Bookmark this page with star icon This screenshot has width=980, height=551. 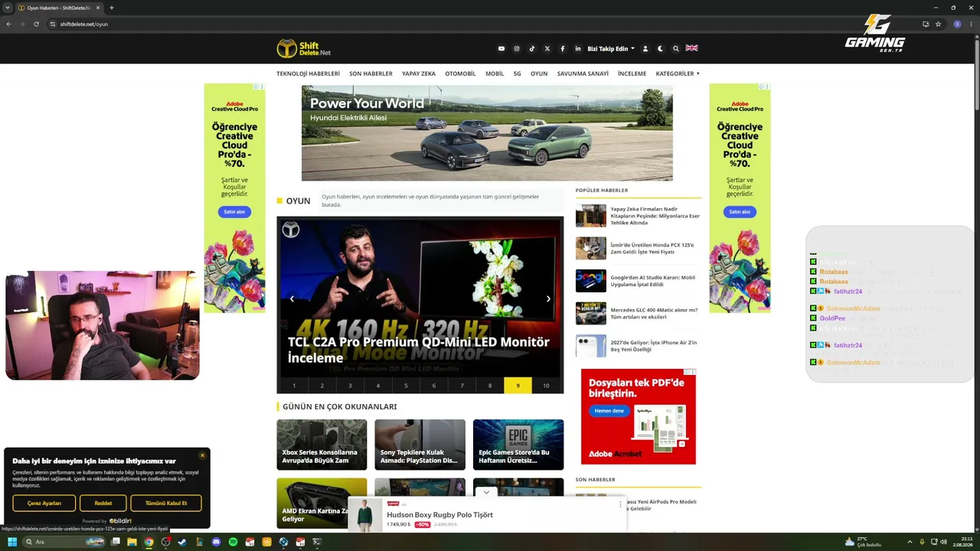click(938, 24)
